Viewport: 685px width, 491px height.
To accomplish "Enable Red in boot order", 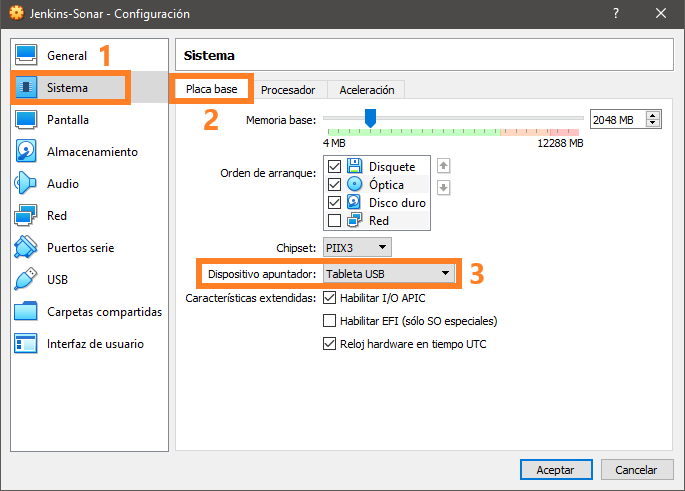I will [334, 221].
